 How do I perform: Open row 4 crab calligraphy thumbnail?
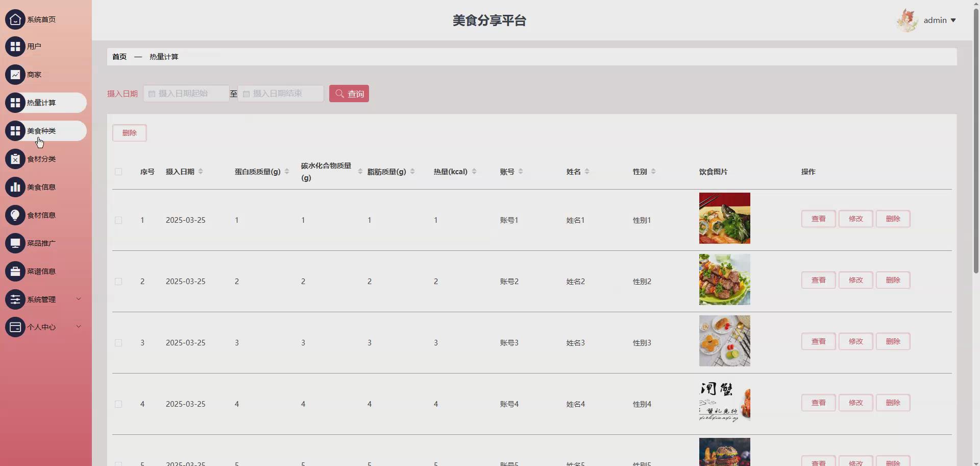point(725,402)
